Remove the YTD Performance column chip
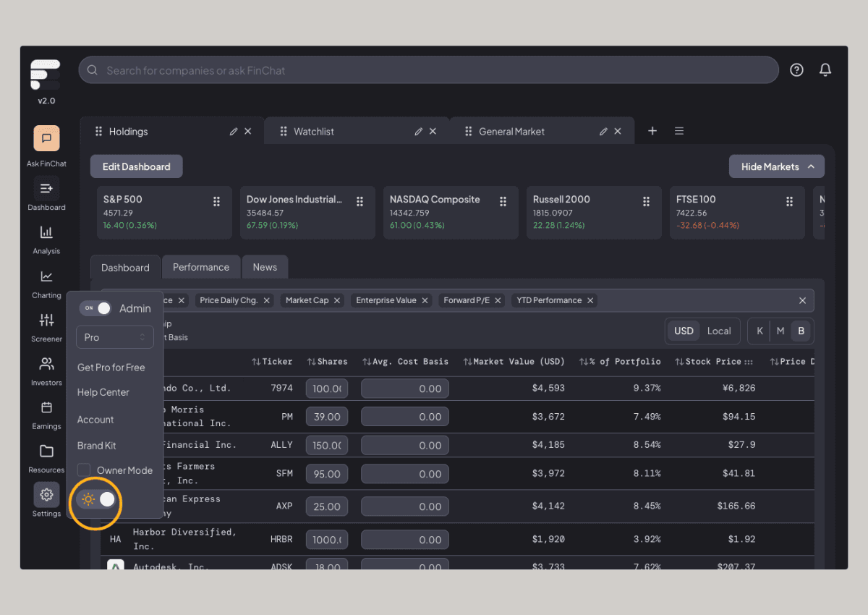This screenshot has width=868, height=615. 590,300
